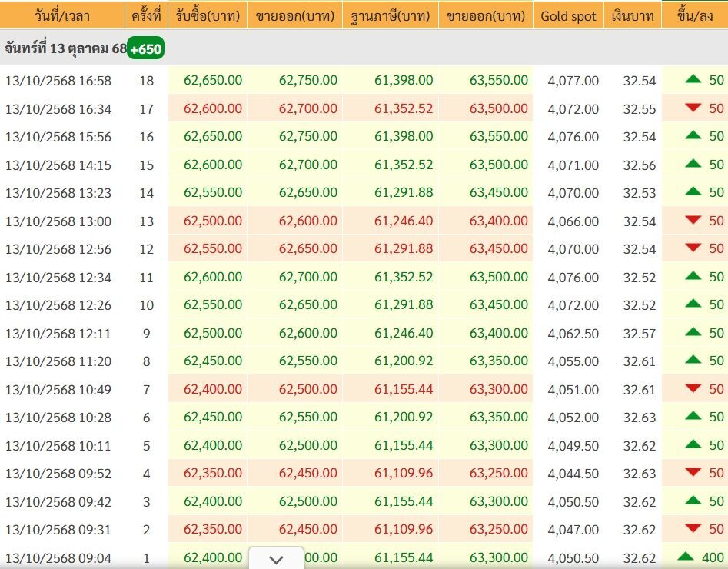Click the ครั้งที่ column header
The image size is (728, 569).
[x=146, y=16]
